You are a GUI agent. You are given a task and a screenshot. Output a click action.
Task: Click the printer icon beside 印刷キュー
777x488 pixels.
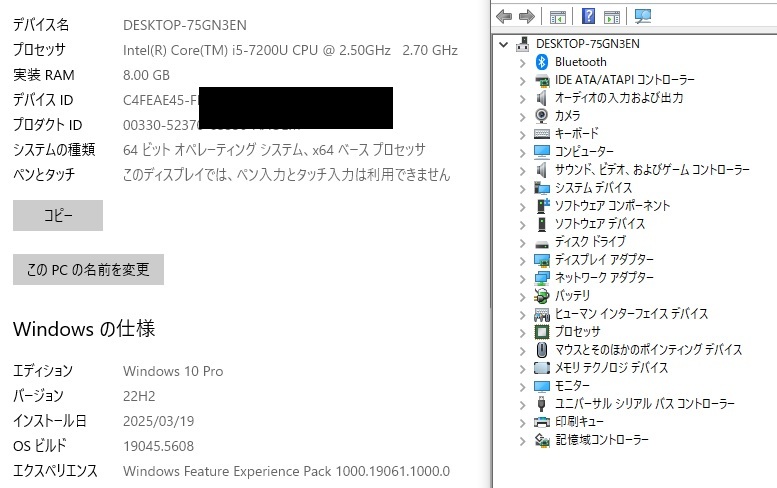[x=542, y=422]
